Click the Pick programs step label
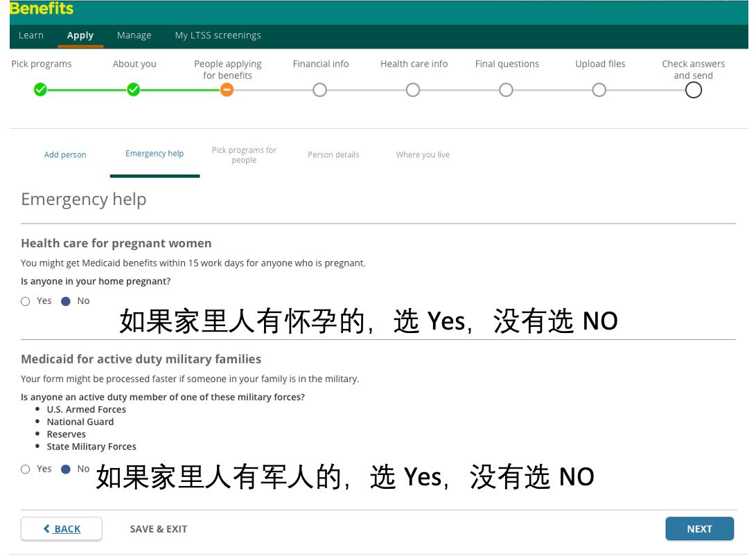Image resolution: width=756 pixels, height=556 pixels. pos(42,64)
